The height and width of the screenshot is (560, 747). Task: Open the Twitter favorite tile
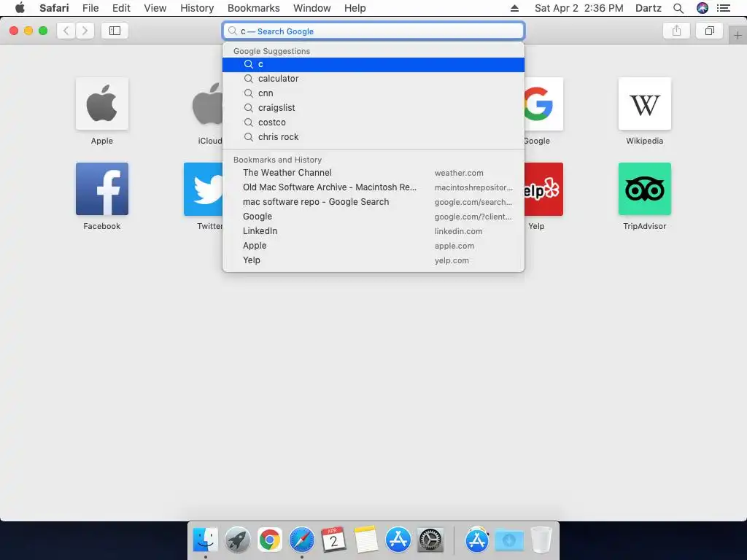tap(204, 189)
